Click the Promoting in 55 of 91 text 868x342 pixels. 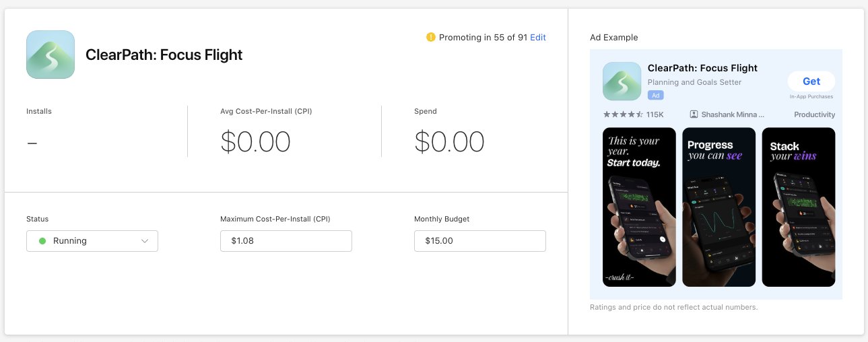[483, 38]
